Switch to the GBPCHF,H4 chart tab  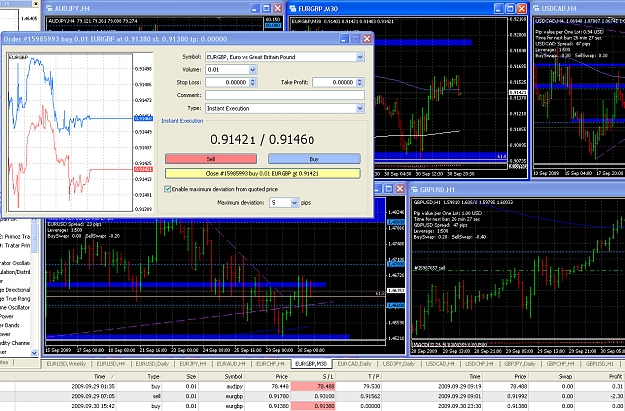pyautogui.click(x=560, y=364)
